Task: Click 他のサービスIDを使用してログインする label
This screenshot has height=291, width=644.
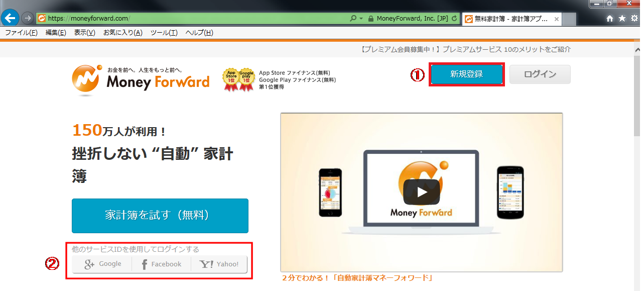Action: 136,249
